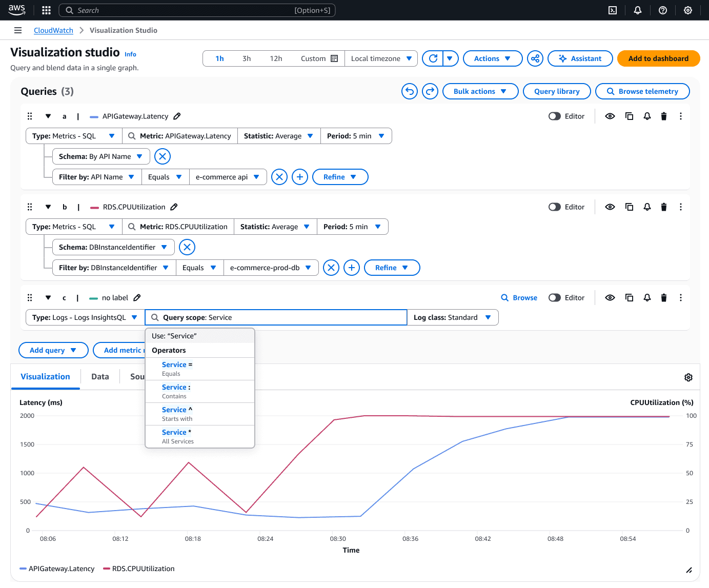Screen dimensions: 709x588
Task: Select Use: "Service" suggestion
Action: tap(200, 336)
